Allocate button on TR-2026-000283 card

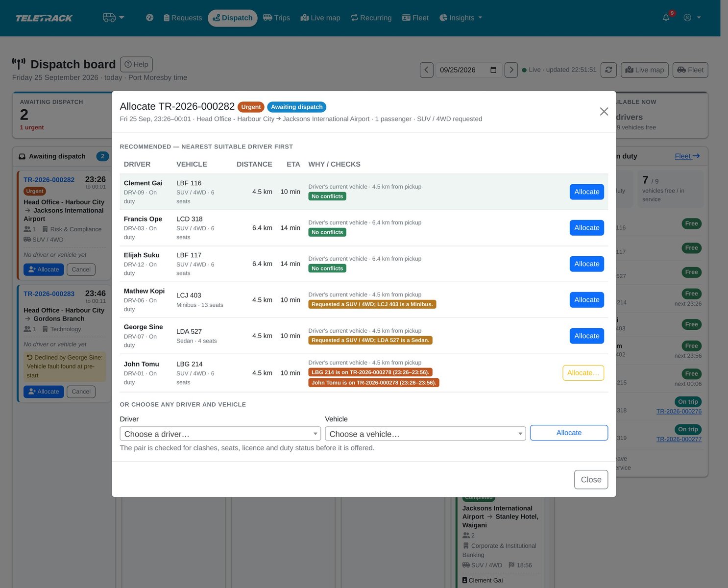[x=44, y=392]
